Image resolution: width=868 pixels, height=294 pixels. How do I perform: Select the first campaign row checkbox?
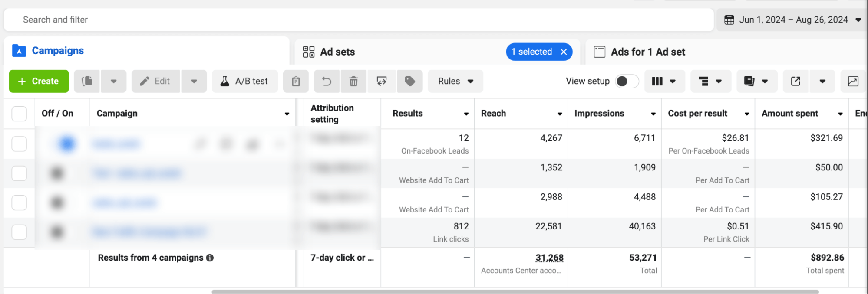19,144
